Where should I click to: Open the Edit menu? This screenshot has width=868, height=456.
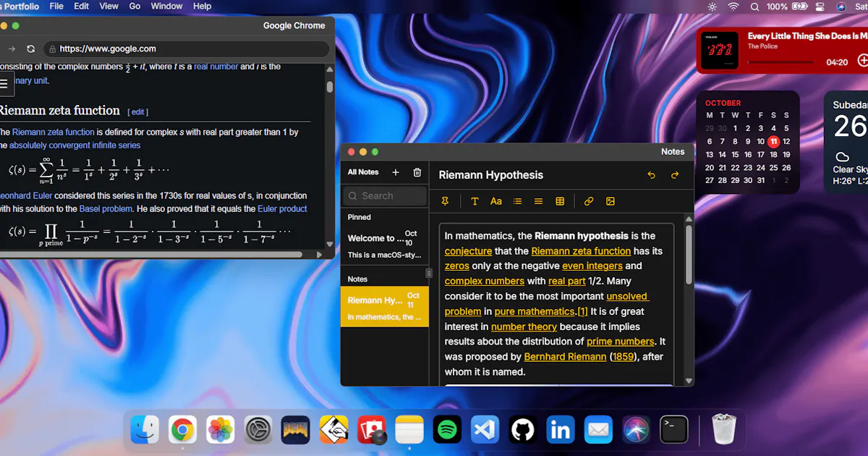pos(82,6)
